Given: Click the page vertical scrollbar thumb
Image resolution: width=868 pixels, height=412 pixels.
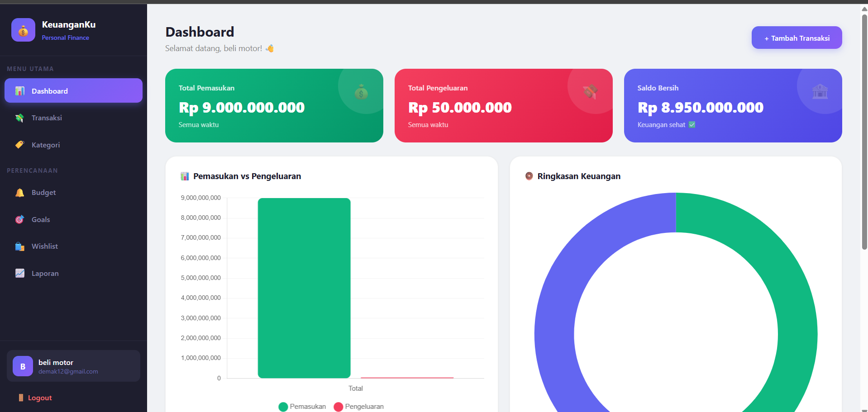Looking at the screenshot, I should pos(864,131).
